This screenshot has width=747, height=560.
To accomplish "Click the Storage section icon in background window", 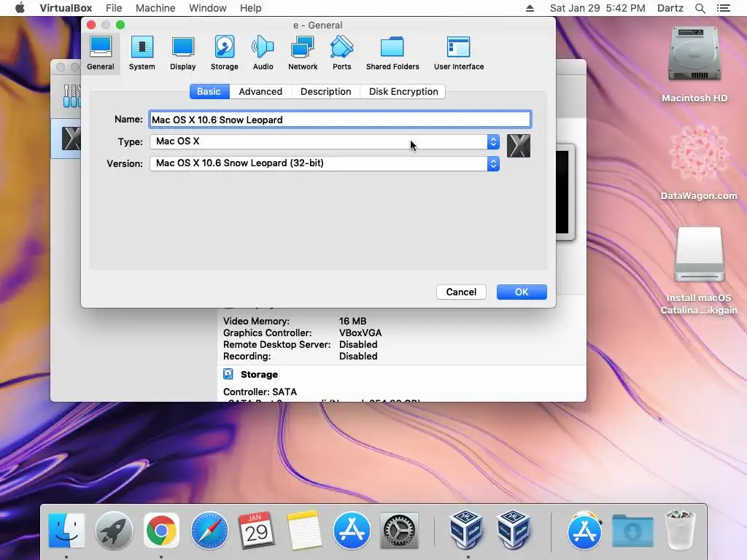I will click(228, 374).
